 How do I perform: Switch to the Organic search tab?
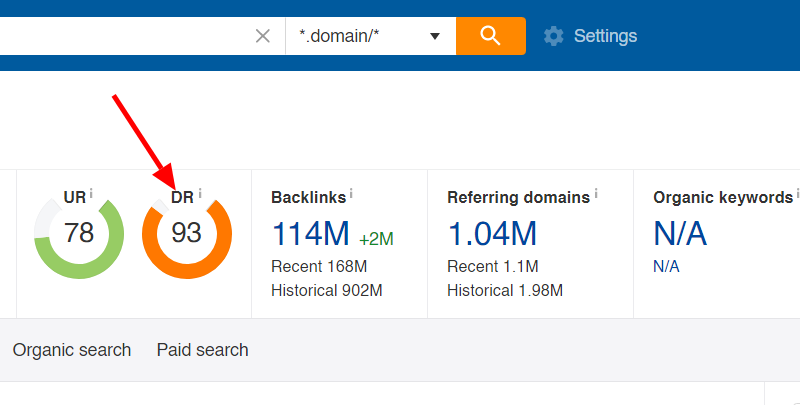click(72, 350)
